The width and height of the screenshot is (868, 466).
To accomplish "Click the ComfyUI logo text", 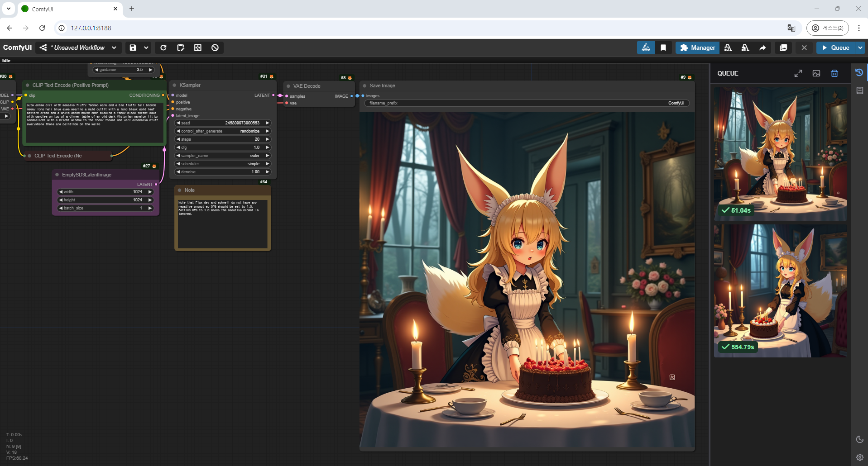I will (17, 48).
